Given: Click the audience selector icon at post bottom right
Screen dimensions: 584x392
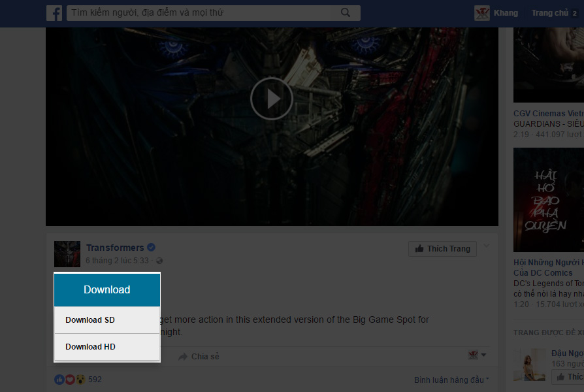Looking at the screenshot, I should [472, 355].
